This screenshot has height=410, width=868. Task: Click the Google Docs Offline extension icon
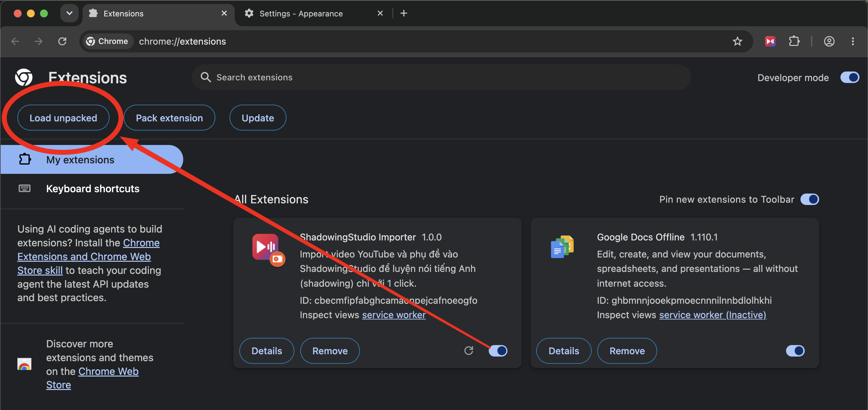coord(562,247)
